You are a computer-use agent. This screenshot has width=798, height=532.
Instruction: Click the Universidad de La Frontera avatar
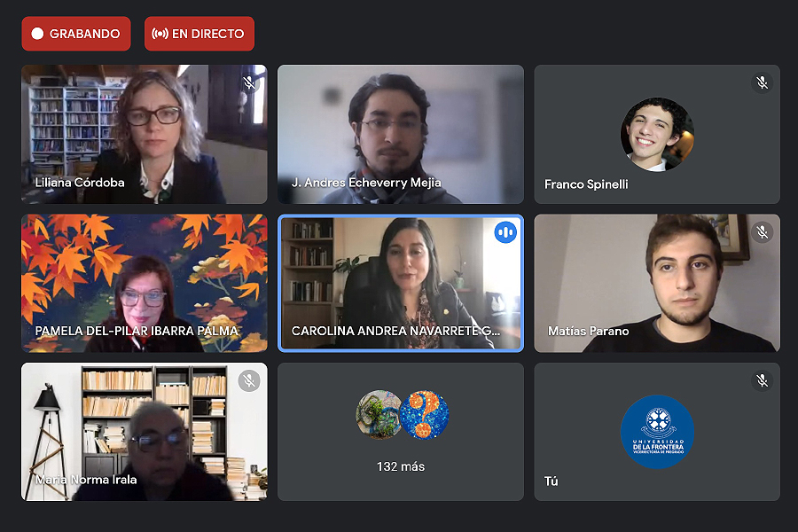(x=657, y=432)
